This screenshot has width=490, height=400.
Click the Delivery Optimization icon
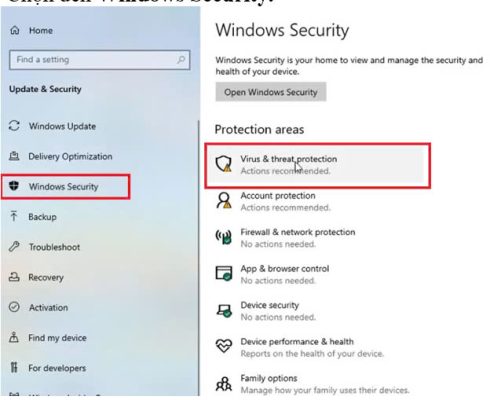coord(14,156)
